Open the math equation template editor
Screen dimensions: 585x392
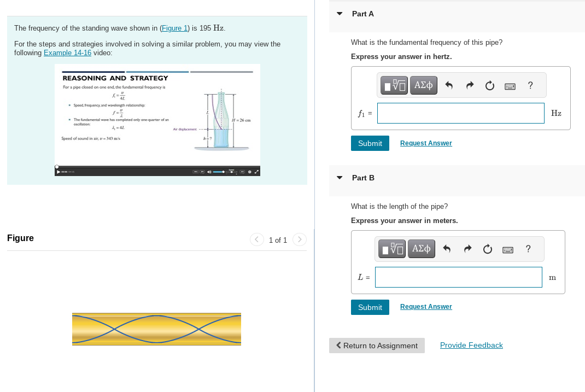click(394, 85)
